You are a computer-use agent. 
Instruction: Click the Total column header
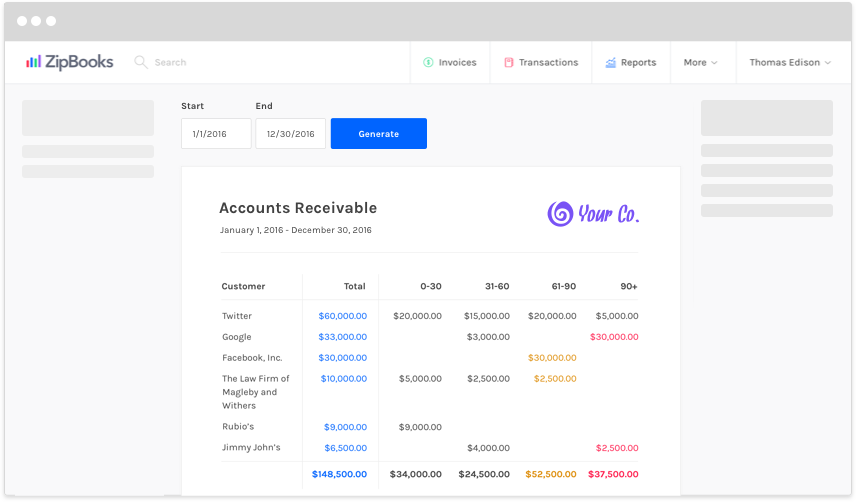point(354,286)
